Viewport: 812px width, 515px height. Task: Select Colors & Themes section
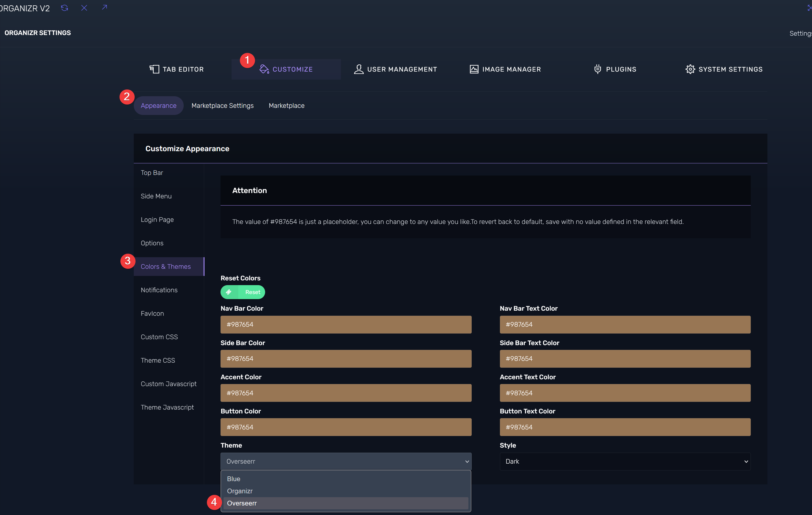point(169,266)
